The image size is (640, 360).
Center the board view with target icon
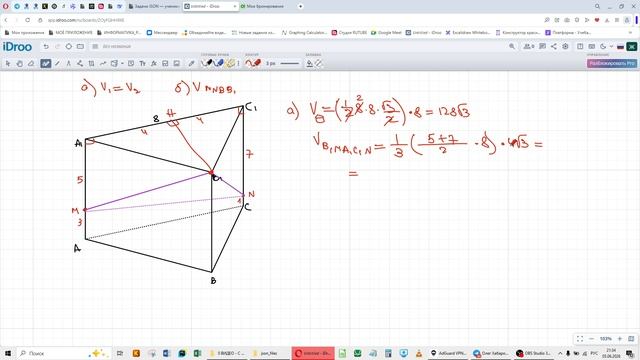[69, 47]
